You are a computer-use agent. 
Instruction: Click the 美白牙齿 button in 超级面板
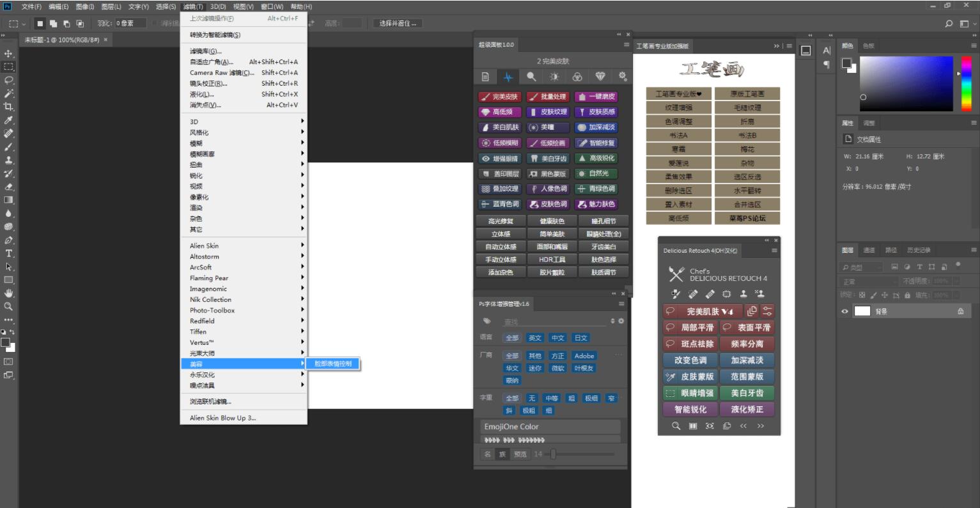pyautogui.click(x=548, y=158)
